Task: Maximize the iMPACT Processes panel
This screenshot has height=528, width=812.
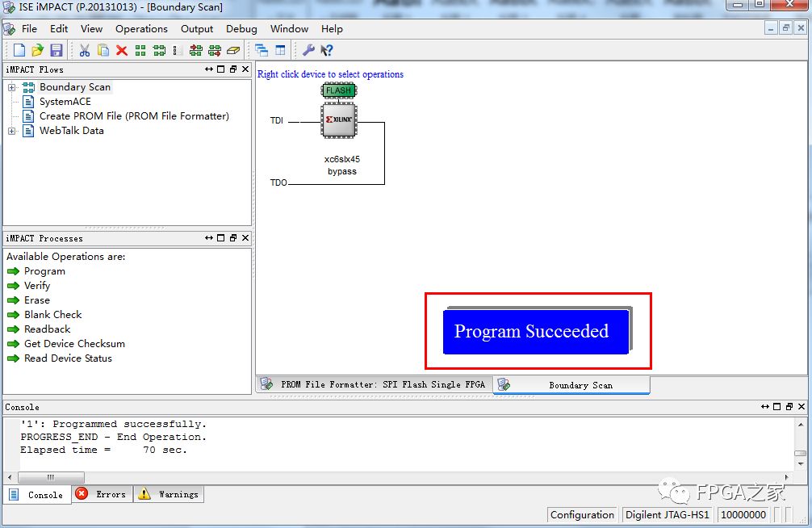Action: point(221,238)
